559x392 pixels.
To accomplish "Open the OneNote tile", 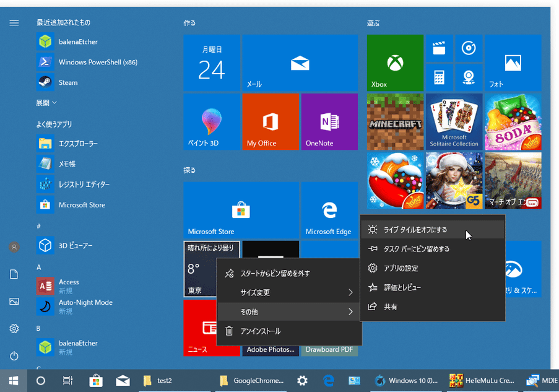I will tap(329, 121).
